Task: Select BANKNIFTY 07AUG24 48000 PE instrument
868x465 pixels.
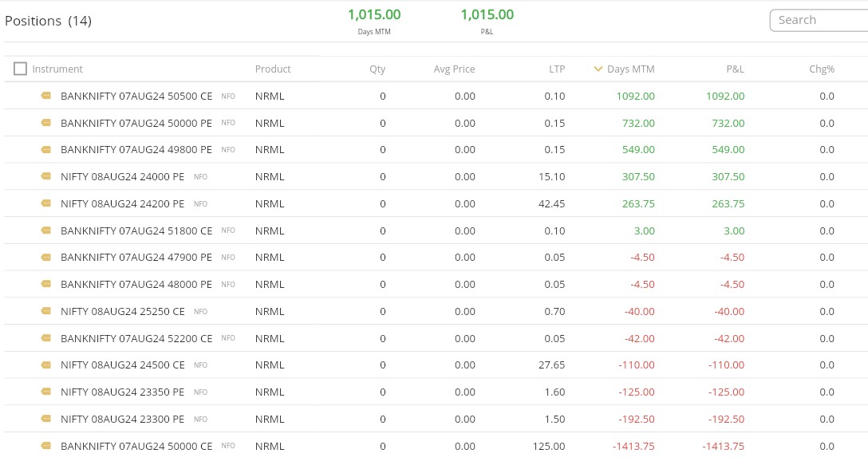Action: pyautogui.click(x=136, y=285)
